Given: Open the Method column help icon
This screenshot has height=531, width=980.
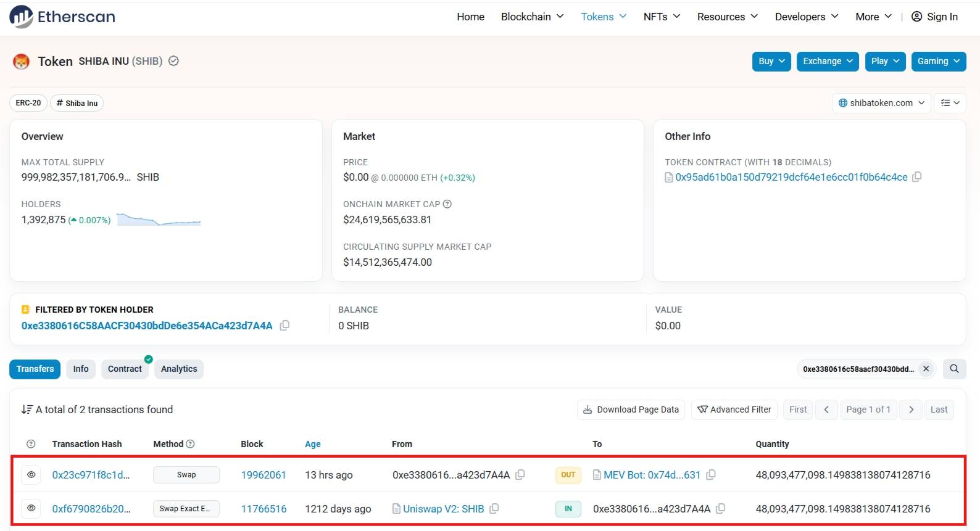Looking at the screenshot, I should pos(191,444).
